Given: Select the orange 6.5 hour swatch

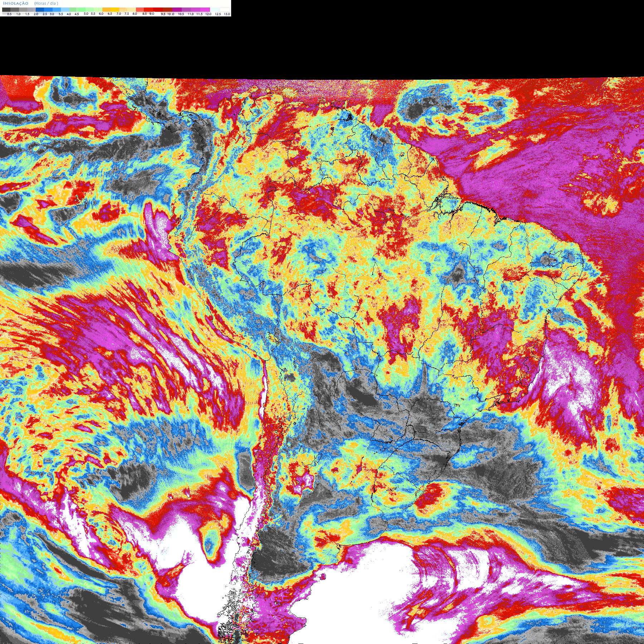Looking at the screenshot, I should coord(107,10).
